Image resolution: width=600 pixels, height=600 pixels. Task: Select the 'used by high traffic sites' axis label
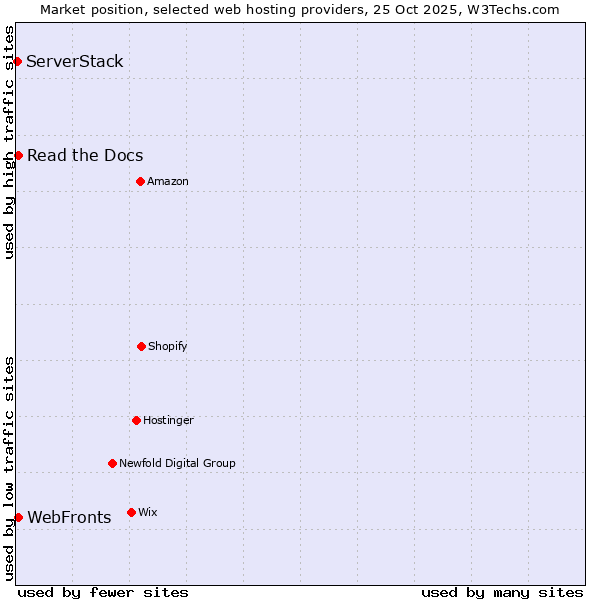(9, 142)
